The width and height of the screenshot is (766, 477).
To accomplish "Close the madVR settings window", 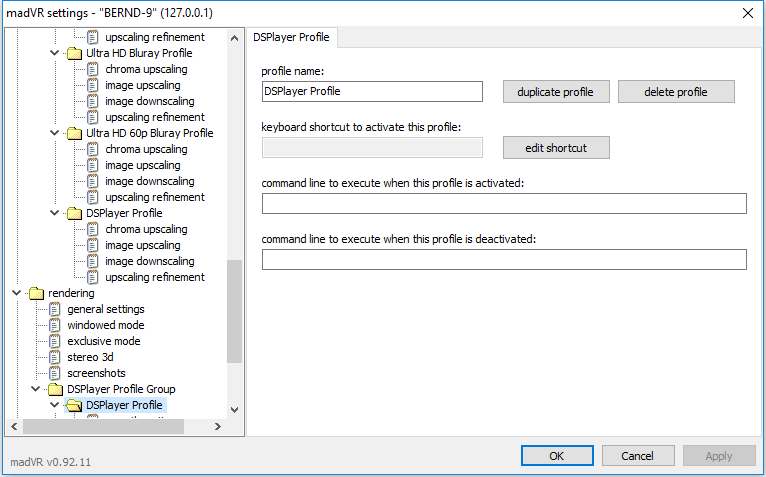I will coord(748,13).
